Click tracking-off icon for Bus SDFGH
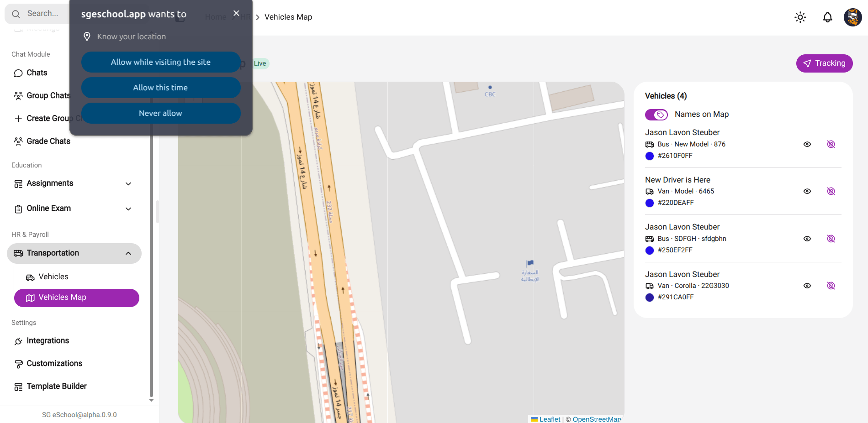The height and width of the screenshot is (423, 868). pos(831,239)
